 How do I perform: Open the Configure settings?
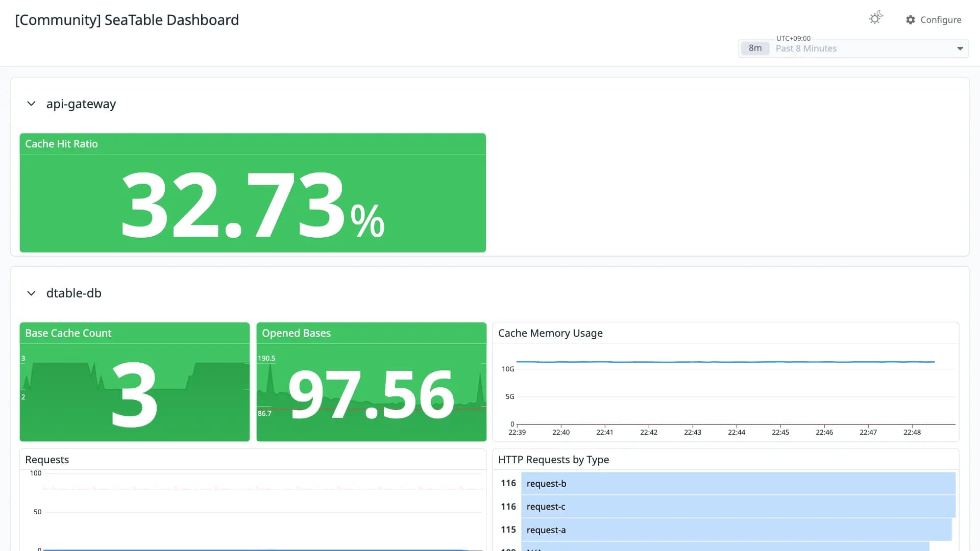(x=934, y=19)
